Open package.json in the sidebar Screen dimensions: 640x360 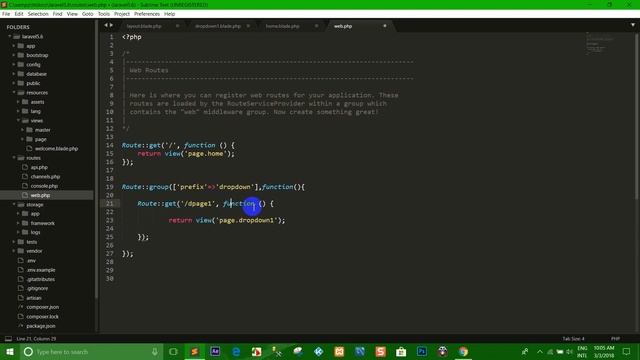point(41,326)
